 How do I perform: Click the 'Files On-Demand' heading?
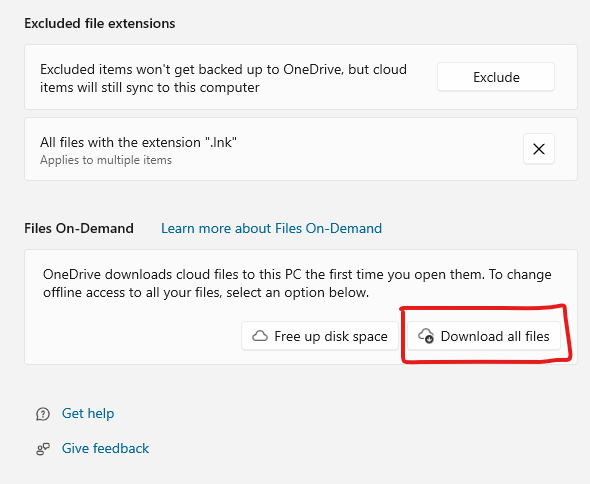79,228
